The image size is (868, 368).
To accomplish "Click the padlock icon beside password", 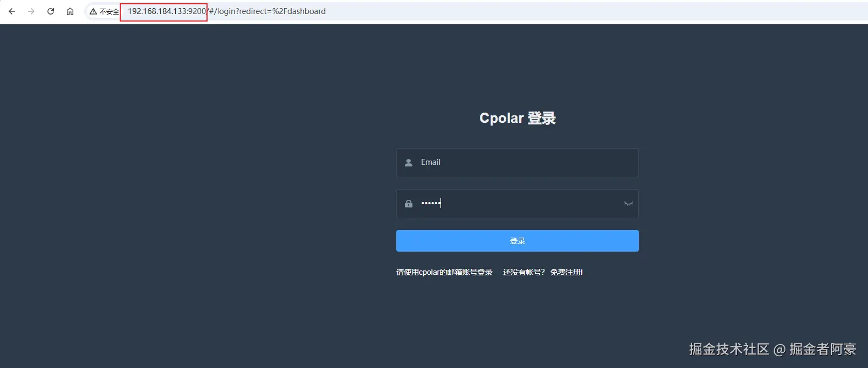I will [409, 204].
